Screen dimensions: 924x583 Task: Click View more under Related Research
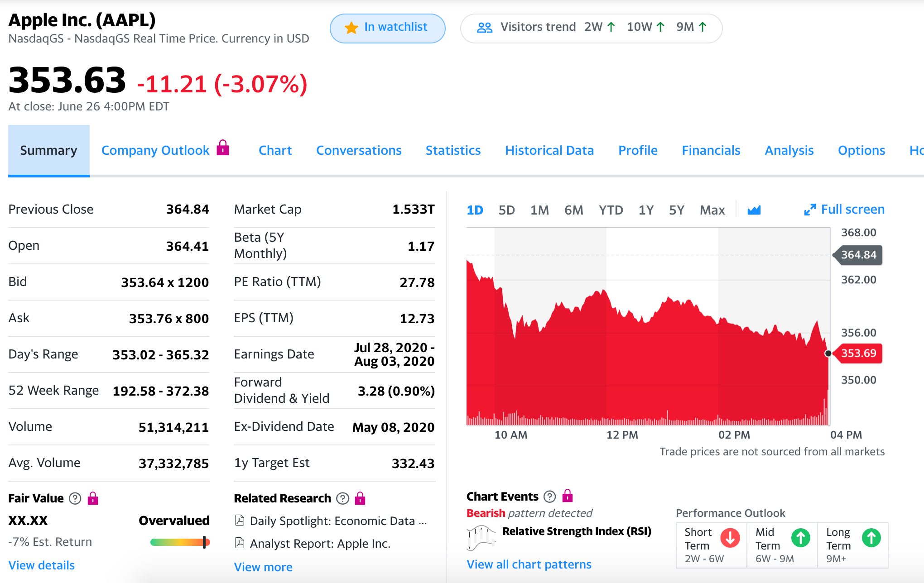click(x=263, y=567)
